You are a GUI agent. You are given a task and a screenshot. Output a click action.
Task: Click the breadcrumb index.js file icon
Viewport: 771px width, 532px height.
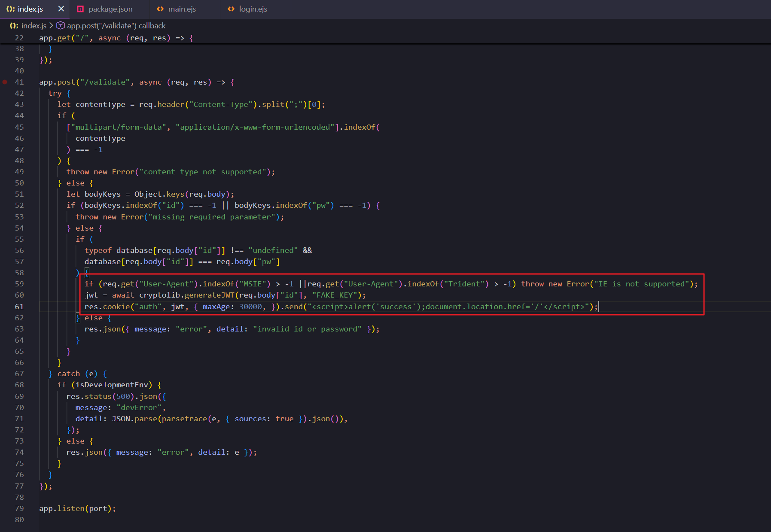point(14,26)
